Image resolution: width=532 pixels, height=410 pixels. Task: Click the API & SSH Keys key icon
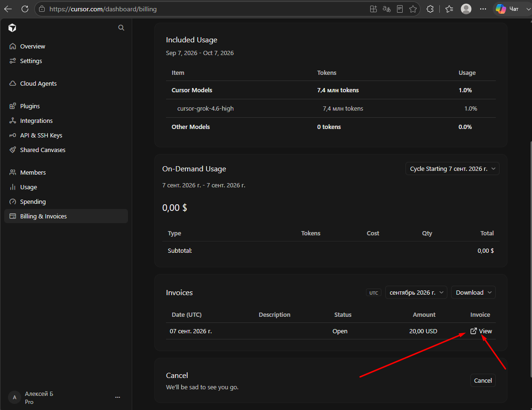tap(13, 135)
